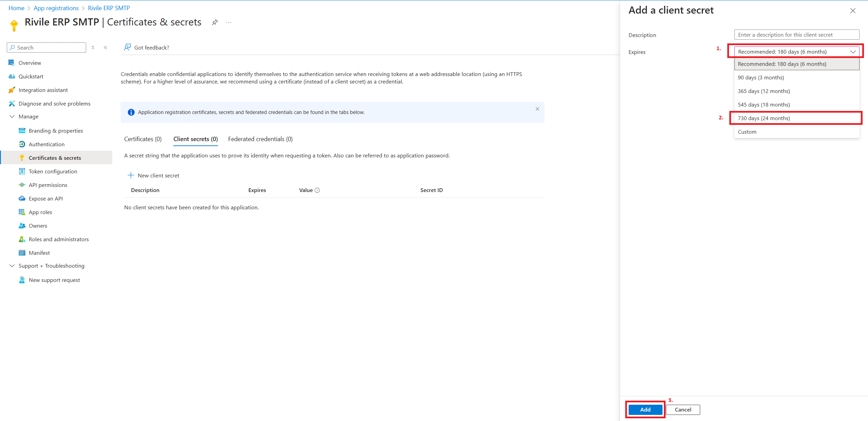Collapse the sidebar using double-chevron icon
This screenshot has height=421, width=868.
pyautogui.click(x=105, y=47)
